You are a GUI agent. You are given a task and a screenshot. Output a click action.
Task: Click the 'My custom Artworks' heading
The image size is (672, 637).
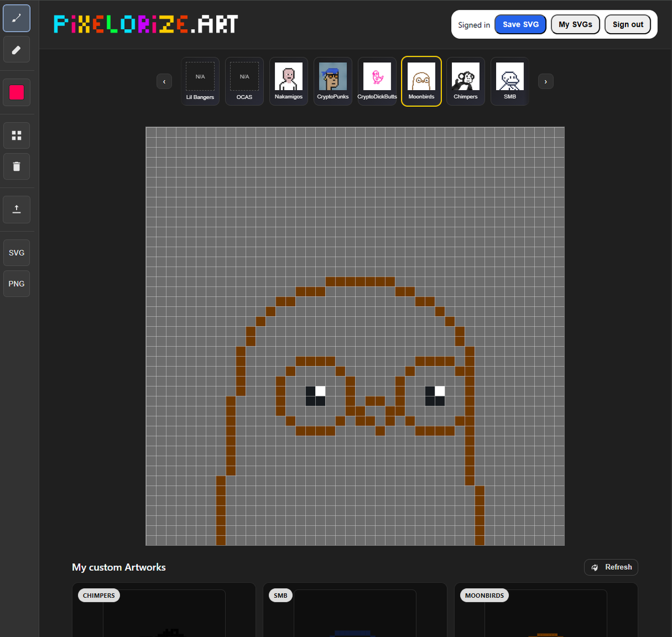pyautogui.click(x=119, y=567)
